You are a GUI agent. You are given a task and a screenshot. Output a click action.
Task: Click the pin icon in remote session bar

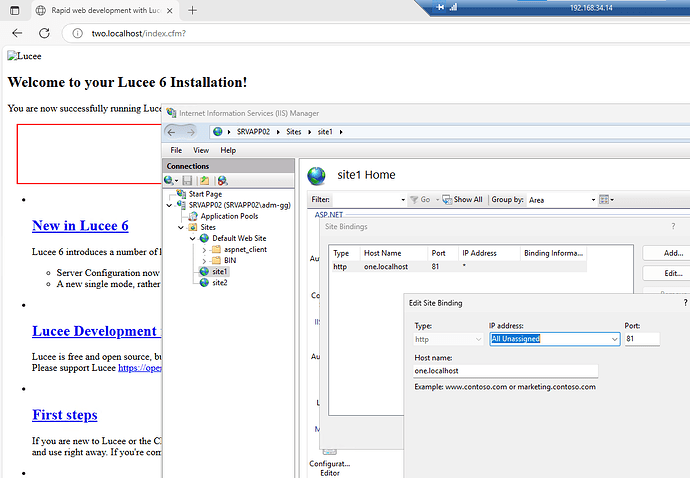pyautogui.click(x=440, y=7)
